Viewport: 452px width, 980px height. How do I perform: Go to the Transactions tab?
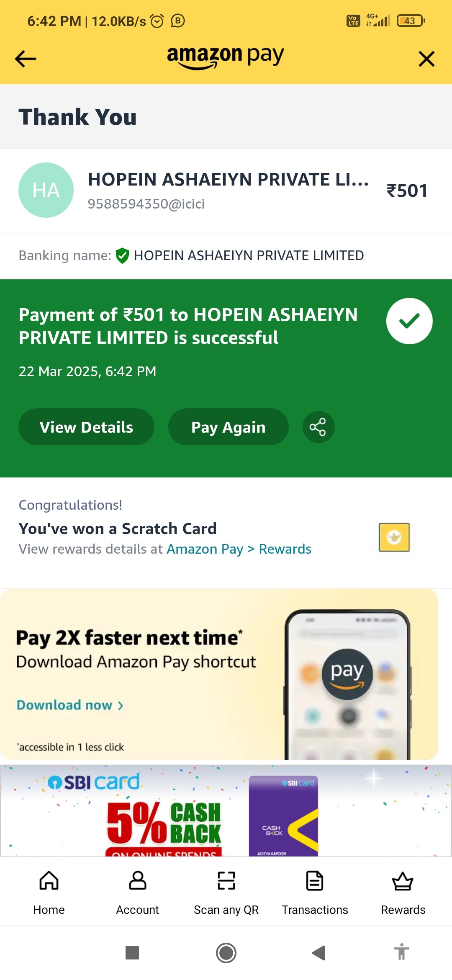click(x=315, y=892)
